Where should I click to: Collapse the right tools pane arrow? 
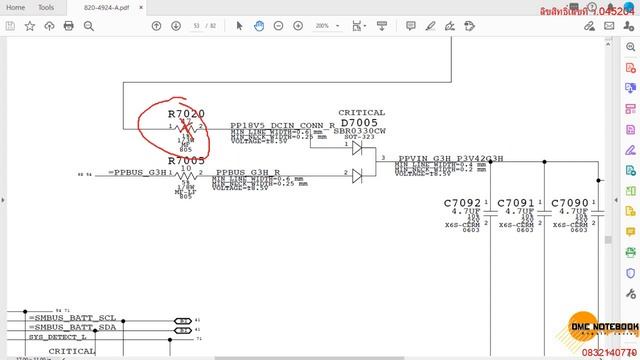pos(616,200)
